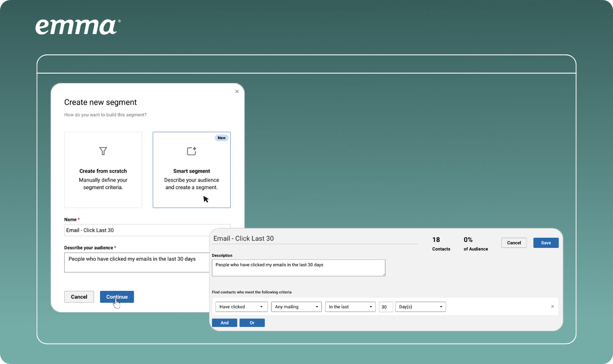Close the Create new segment dialog

tap(237, 91)
